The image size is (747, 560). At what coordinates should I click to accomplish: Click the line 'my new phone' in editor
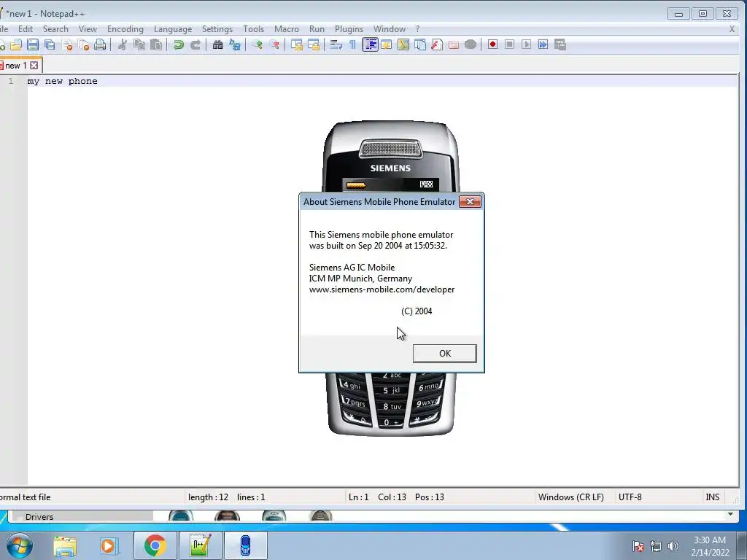[63, 82]
